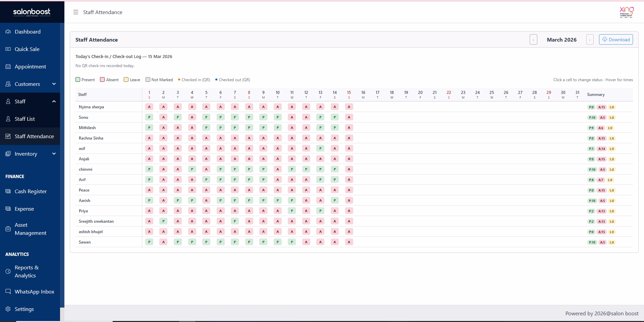644x322 pixels.
Task: Open Settings menu item
Action: click(30, 309)
